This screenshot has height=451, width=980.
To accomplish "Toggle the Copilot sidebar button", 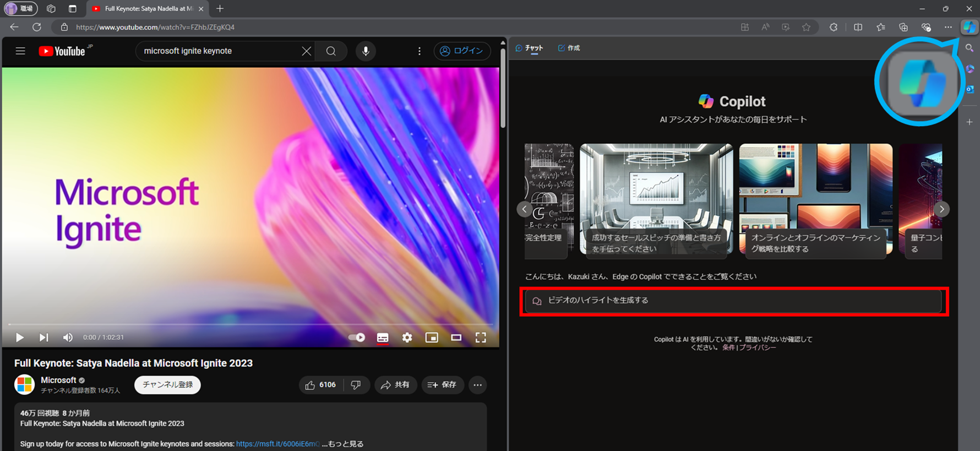I will (x=970, y=27).
